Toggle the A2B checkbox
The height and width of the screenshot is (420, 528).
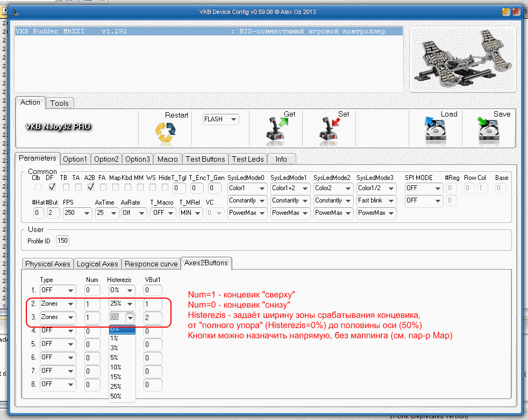pyautogui.click(x=90, y=187)
